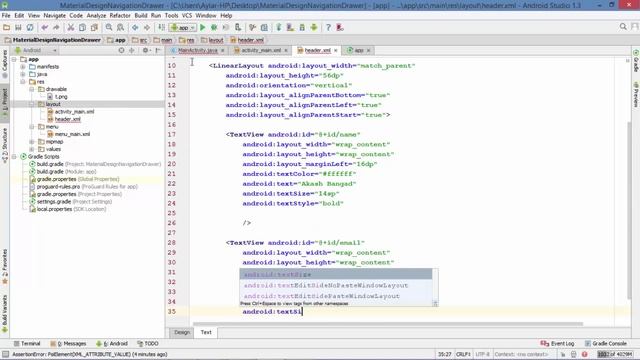
Task: Switch to MainActivity.java editor tab
Action: pyautogui.click(x=198, y=50)
